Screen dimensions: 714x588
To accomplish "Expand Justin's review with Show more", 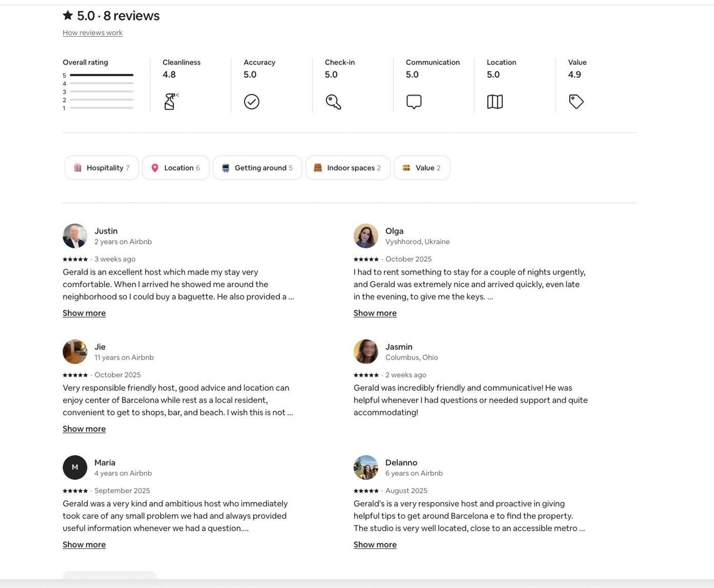I will coord(84,313).
